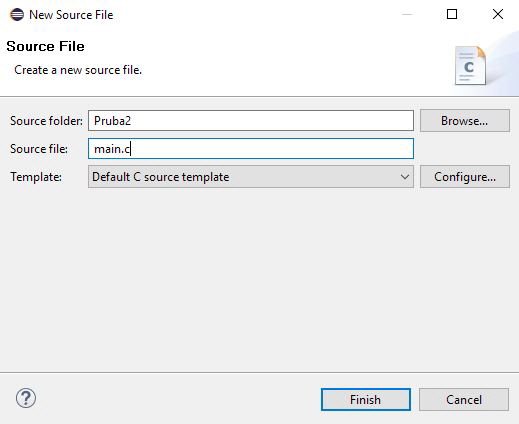Open template settings with Configure... button
Image resolution: width=519 pixels, height=424 pixels.
(x=465, y=177)
